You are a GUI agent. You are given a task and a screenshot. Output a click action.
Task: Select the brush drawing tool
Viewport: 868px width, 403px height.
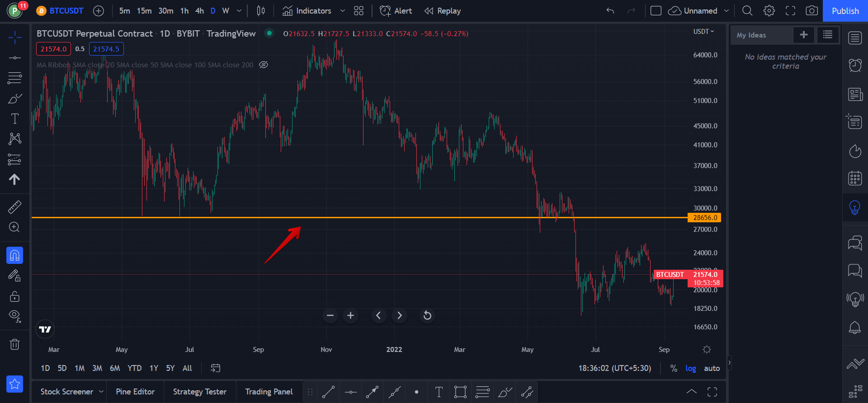coord(14,98)
